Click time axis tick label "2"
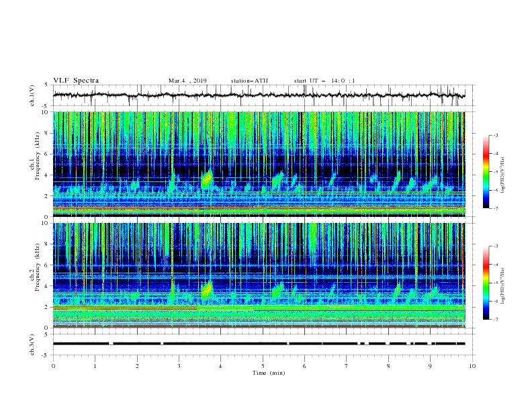 click(137, 366)
